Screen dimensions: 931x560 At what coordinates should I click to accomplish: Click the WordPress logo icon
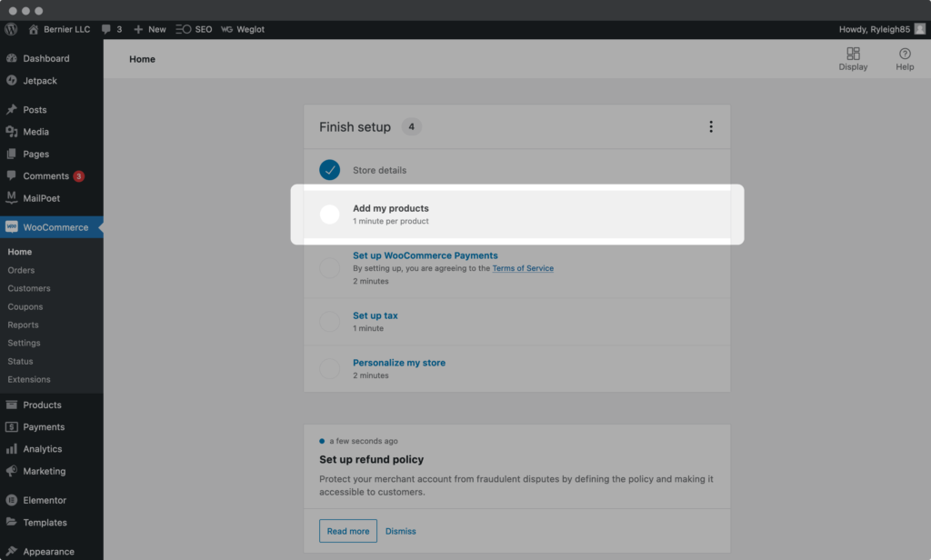(11, 29)
